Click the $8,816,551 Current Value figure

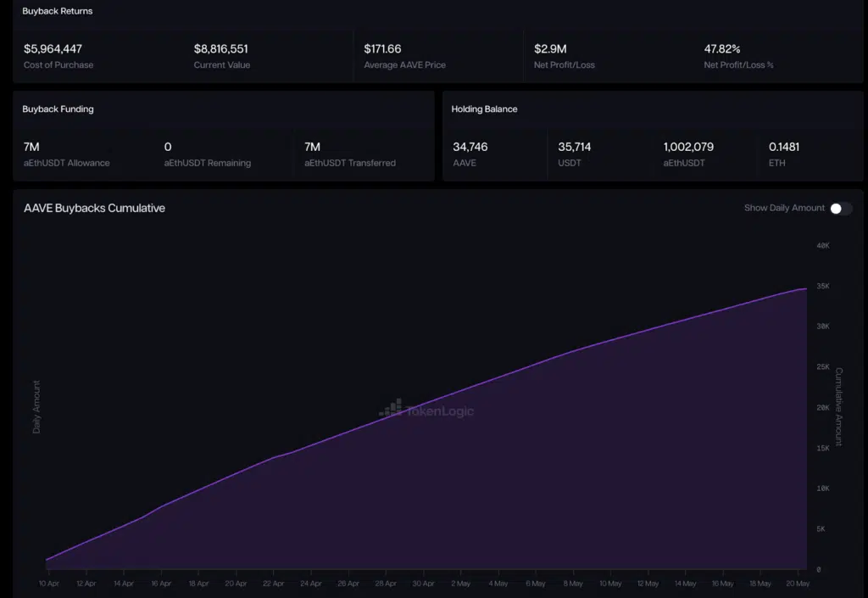tap(221, 49)
